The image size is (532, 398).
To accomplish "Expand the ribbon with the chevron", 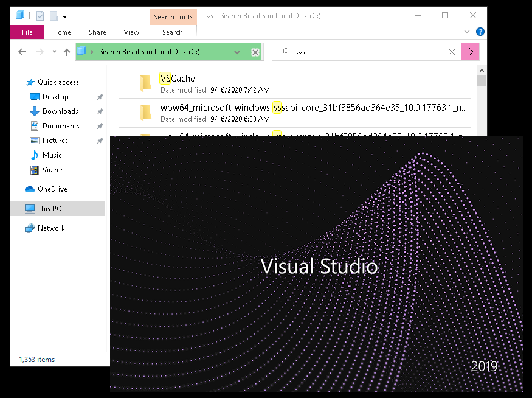I will tap(467, 32).
